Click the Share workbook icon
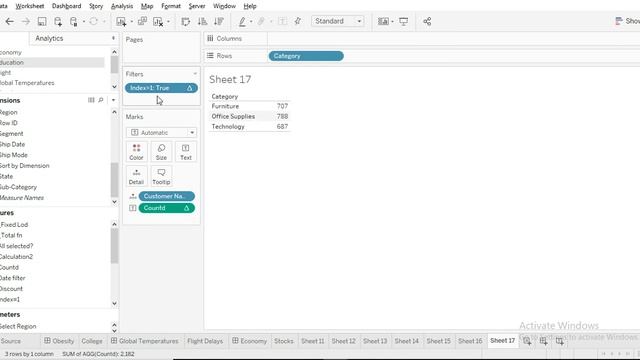 (427, 22)
